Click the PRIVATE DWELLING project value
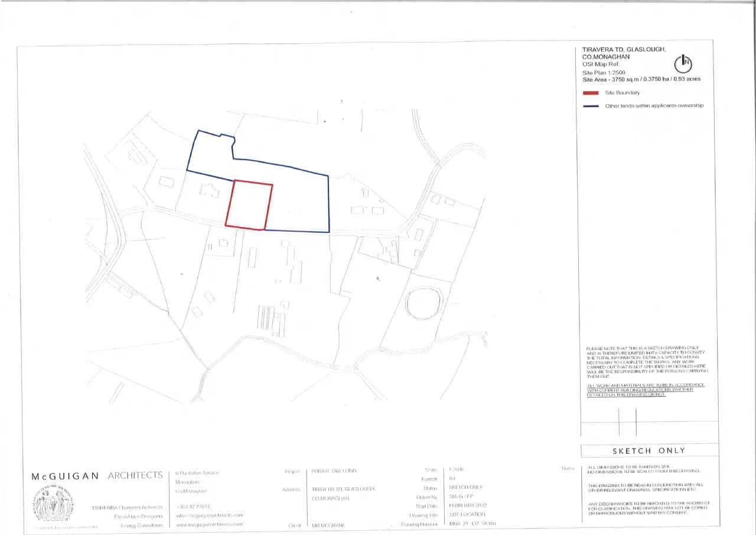This screenshot has height=535, width=756. [334, 471]
